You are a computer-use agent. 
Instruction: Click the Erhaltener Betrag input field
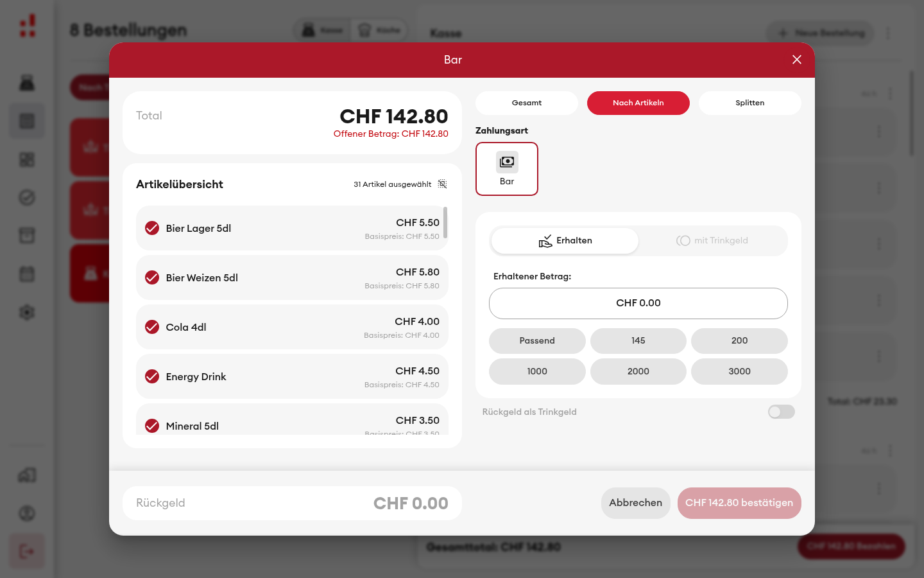(x=638, y=303)
